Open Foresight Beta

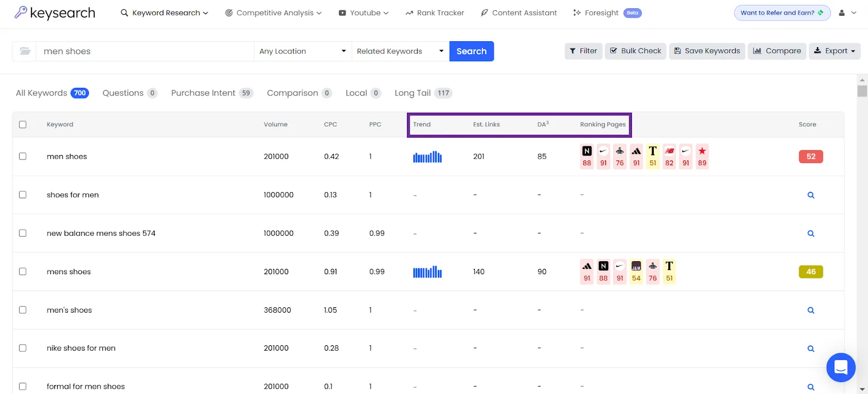[x=607, y=12]
